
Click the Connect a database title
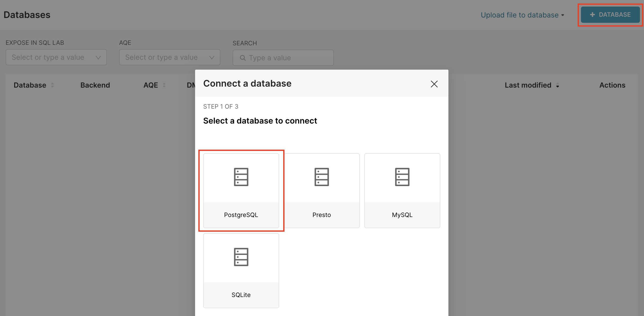[x=247, y=84]
